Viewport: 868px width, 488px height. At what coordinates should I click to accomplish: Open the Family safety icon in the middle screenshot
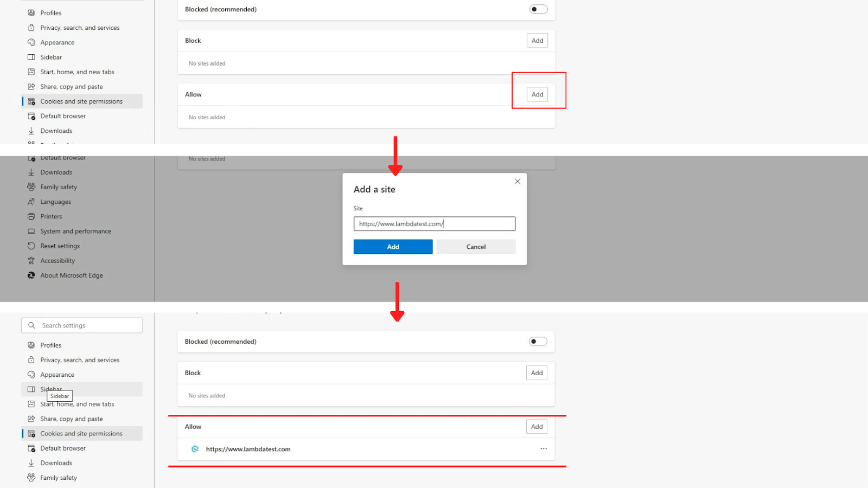click(x=31, y=187)
